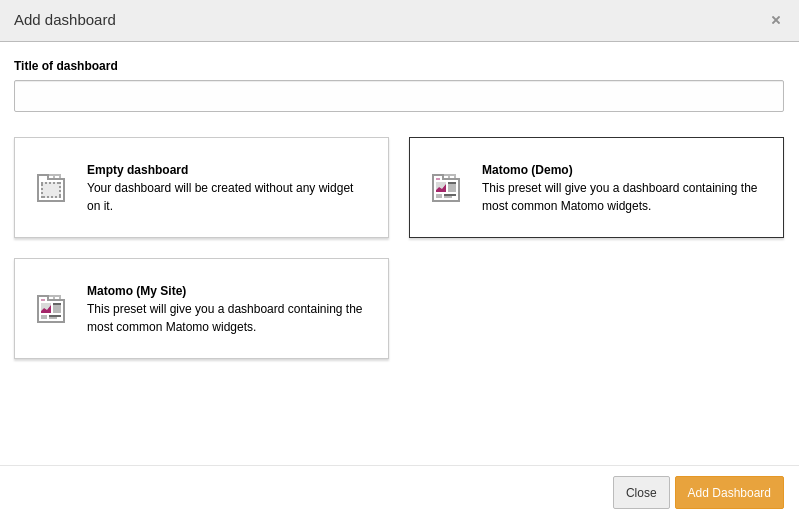Click the Matomo (My Site) preset icon
The image size is (799, 517).
point(51,309)
